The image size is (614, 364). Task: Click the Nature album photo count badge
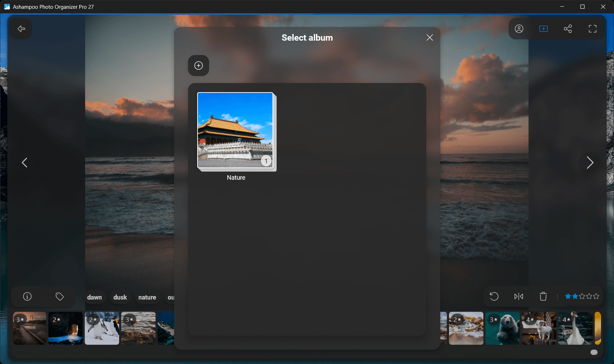tap(266, 161)
